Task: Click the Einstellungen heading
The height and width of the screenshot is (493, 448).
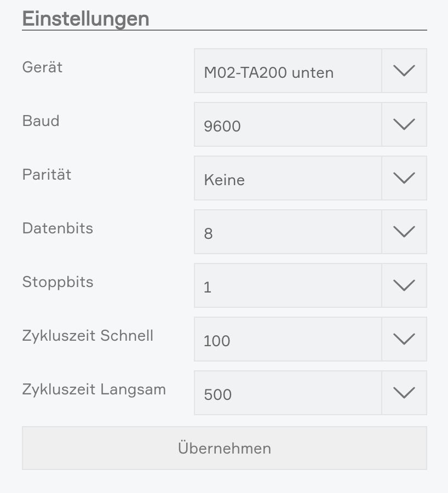Action: point(85,18)
